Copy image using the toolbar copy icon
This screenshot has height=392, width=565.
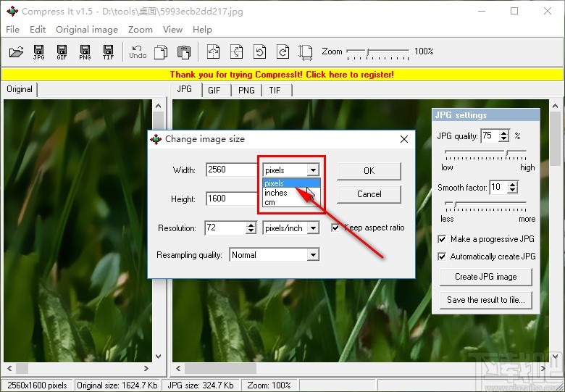(161, 52)
